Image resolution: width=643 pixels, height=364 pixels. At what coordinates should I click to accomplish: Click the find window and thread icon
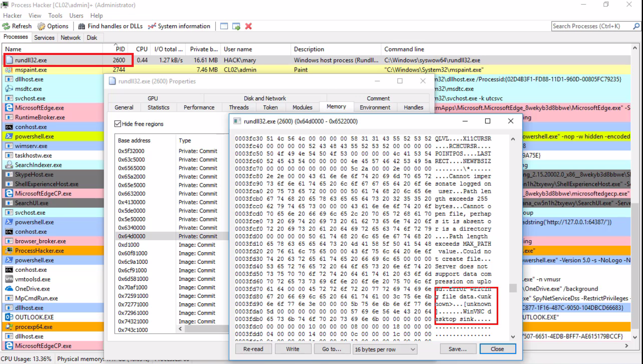(x=236, y=26)
